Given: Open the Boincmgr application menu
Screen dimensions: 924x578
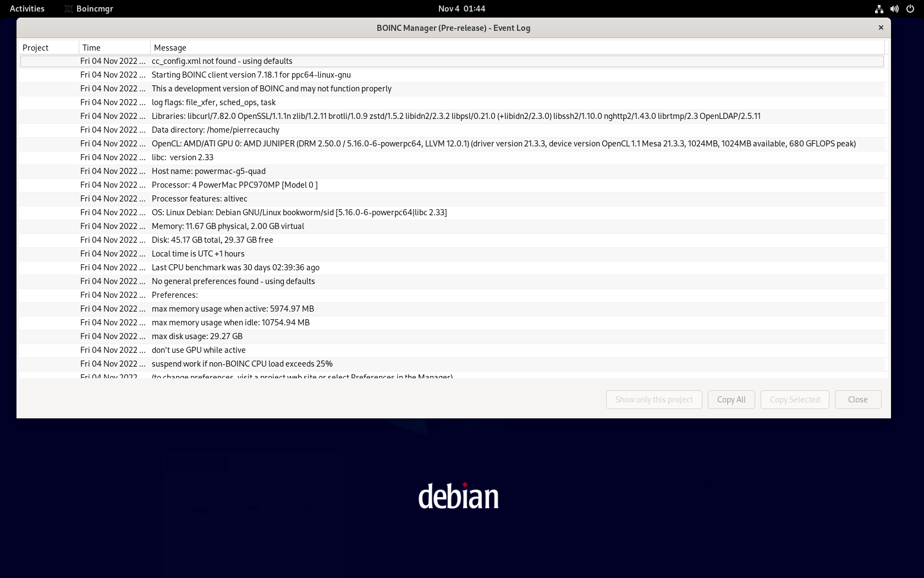Looking at the screenshot, I should click(x=94, y=8).
